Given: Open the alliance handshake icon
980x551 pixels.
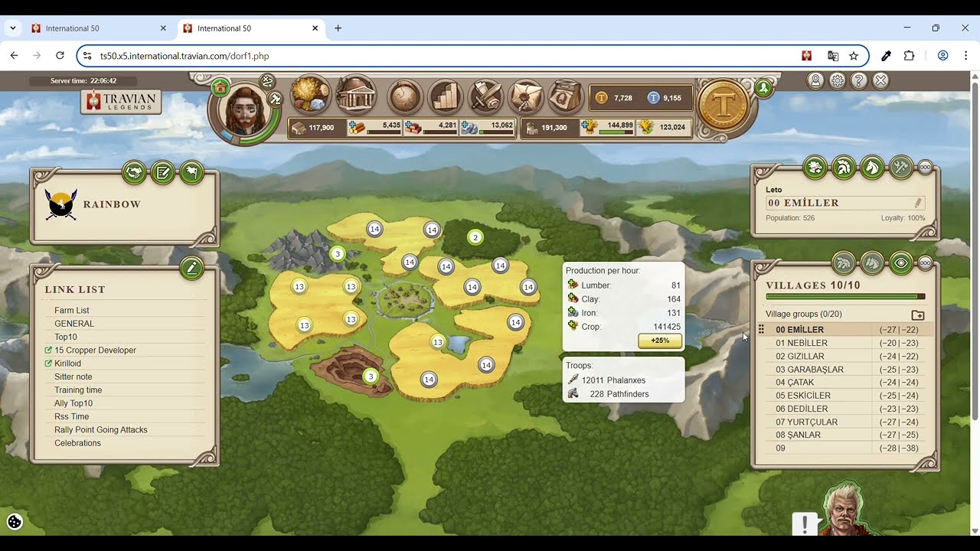Looking at the screenshot, I should [134, 173].
